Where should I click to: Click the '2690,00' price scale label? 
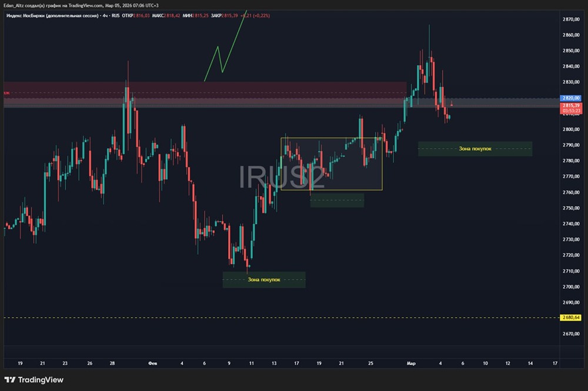[x=571, y=303]
